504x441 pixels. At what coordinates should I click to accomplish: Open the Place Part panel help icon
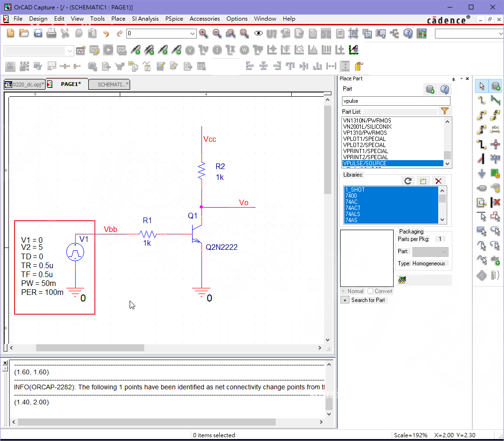[445, 89]
